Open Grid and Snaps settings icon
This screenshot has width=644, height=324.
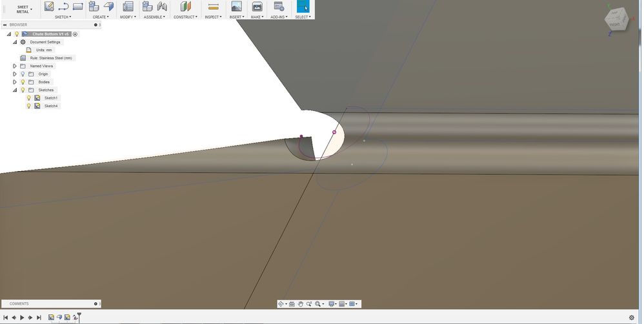coord(342,304)
